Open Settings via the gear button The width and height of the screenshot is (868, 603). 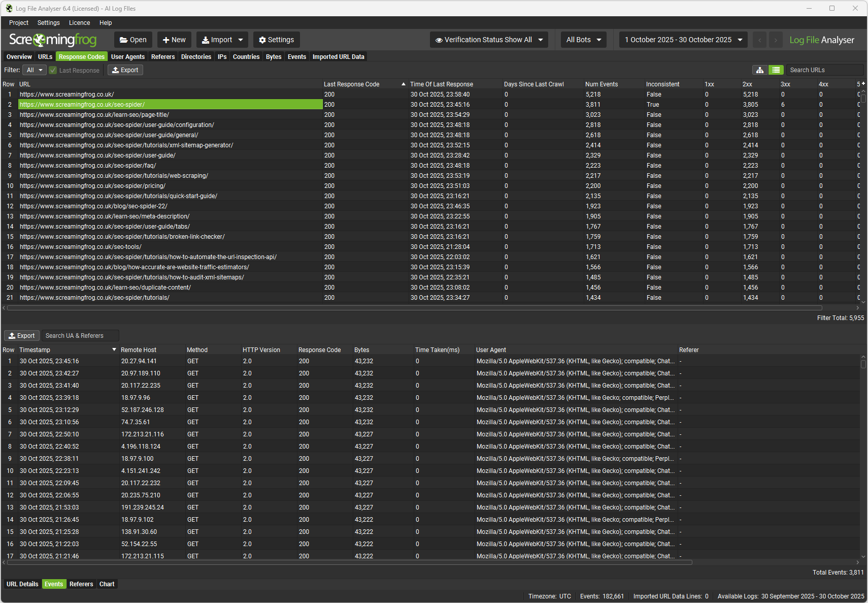coord(276,40)
